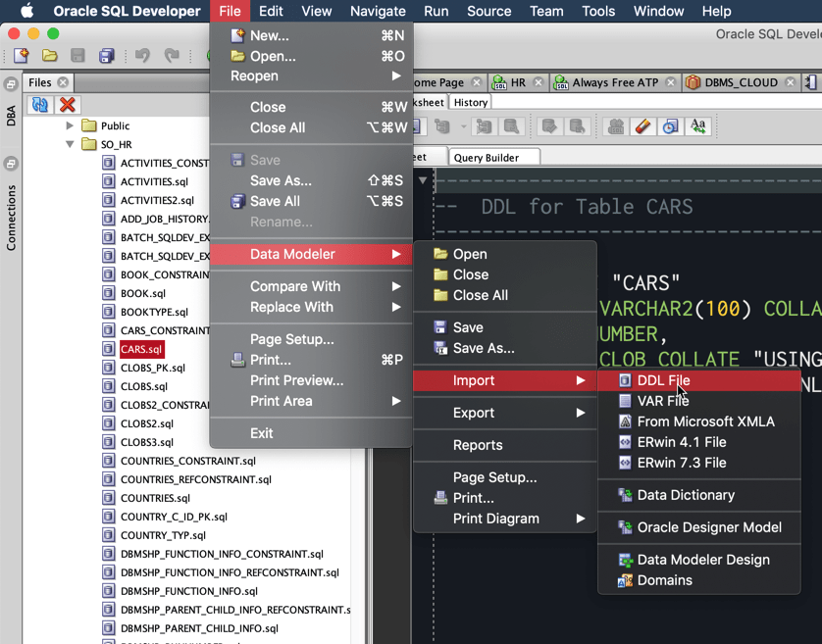Open the Edit menu
The width and height of the screenshot is (822, 644).
(x=271, y=11)
